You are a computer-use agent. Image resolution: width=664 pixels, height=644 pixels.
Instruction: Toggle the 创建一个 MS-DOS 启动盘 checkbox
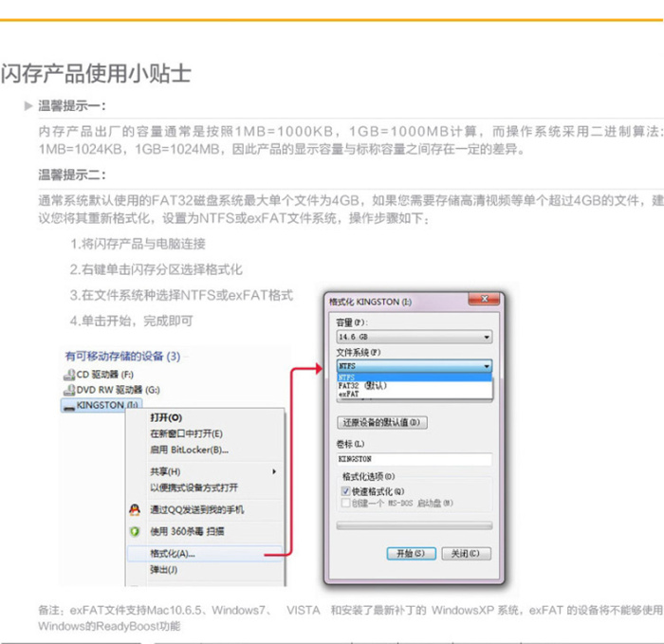(x=345, y=503)
